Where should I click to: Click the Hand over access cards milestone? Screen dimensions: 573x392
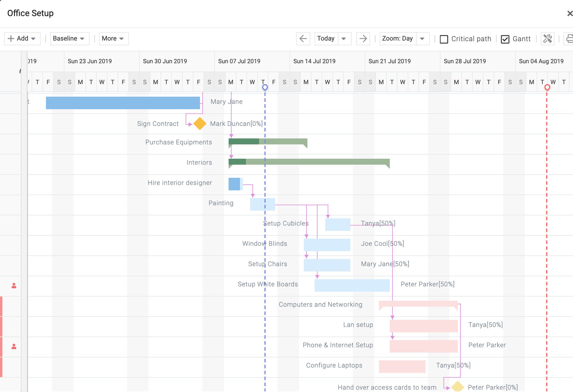(455, 387)
